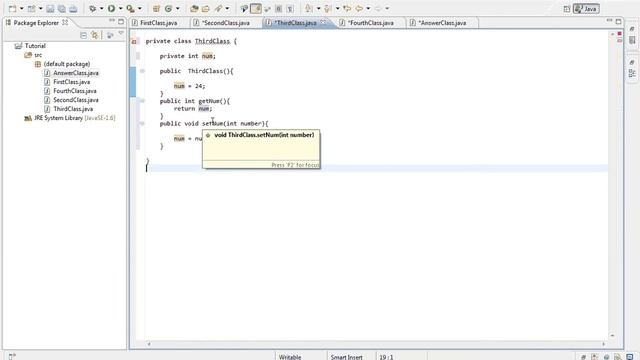Click the editor horizontal scrollbar
640x360 pixels.
pos(376,344)
